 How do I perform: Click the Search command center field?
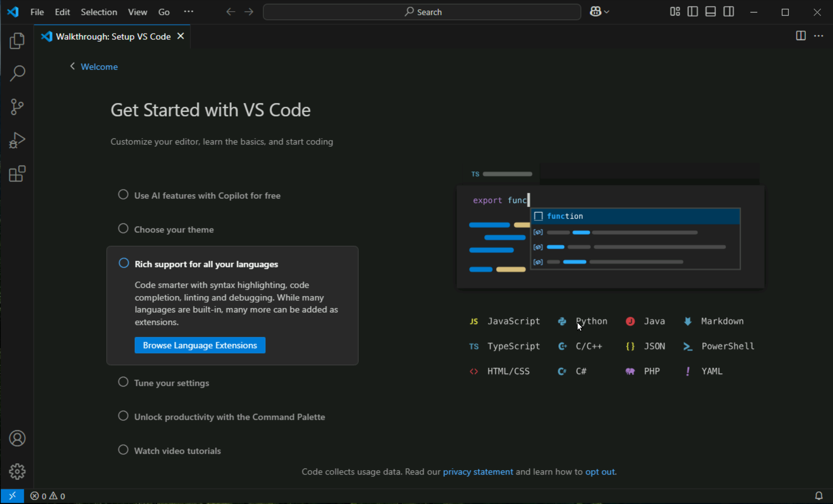pos(422,12)
